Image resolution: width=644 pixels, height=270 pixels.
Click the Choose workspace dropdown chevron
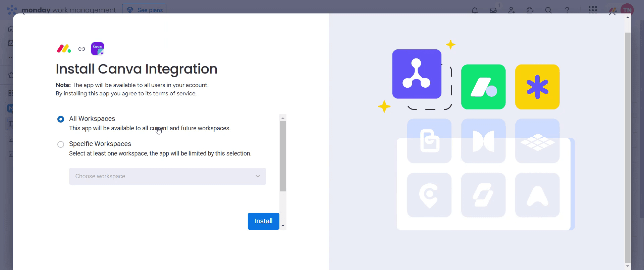(258, 176)
